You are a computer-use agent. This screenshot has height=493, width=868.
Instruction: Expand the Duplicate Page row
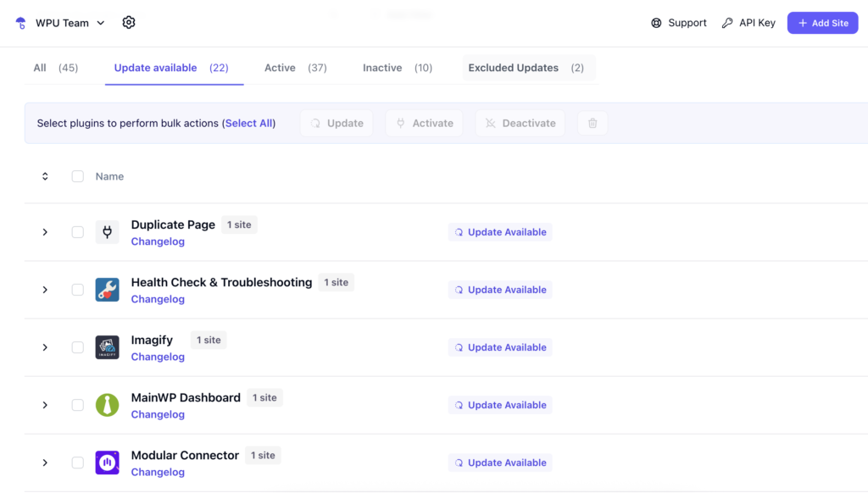point(45,232)
